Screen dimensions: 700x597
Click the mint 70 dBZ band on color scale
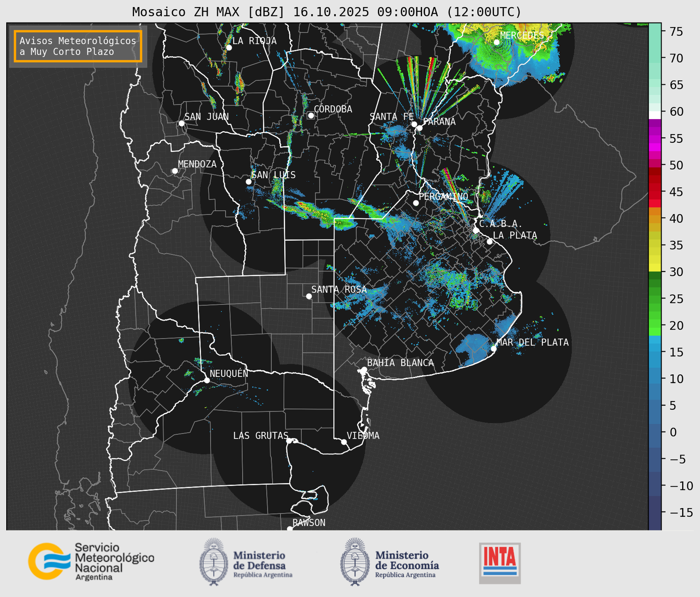(655, 59)
